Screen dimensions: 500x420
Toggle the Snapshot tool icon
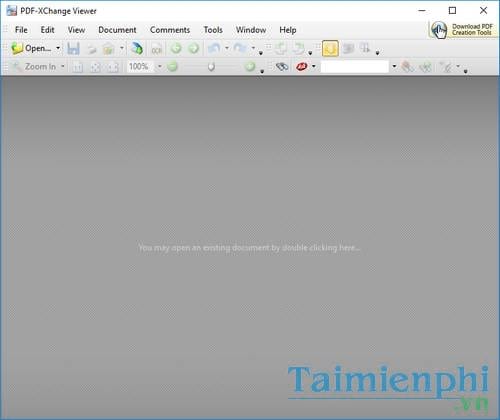[348, 49]
